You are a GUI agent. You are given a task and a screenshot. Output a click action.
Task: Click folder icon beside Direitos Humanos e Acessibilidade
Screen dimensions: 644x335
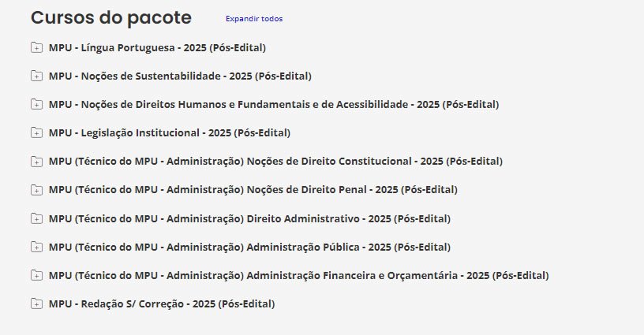[x=36, y=104]
